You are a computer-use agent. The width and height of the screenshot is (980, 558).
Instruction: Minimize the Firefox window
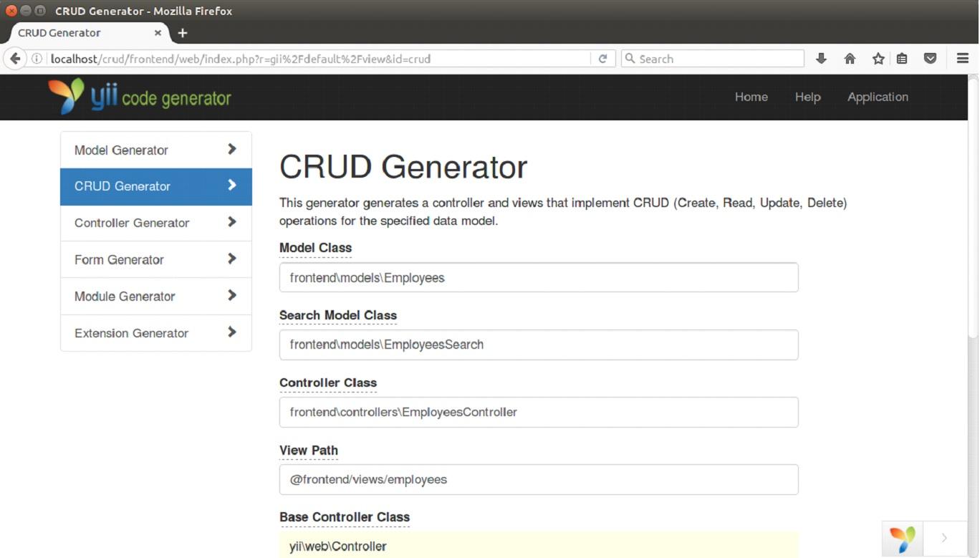click(26, 11)
